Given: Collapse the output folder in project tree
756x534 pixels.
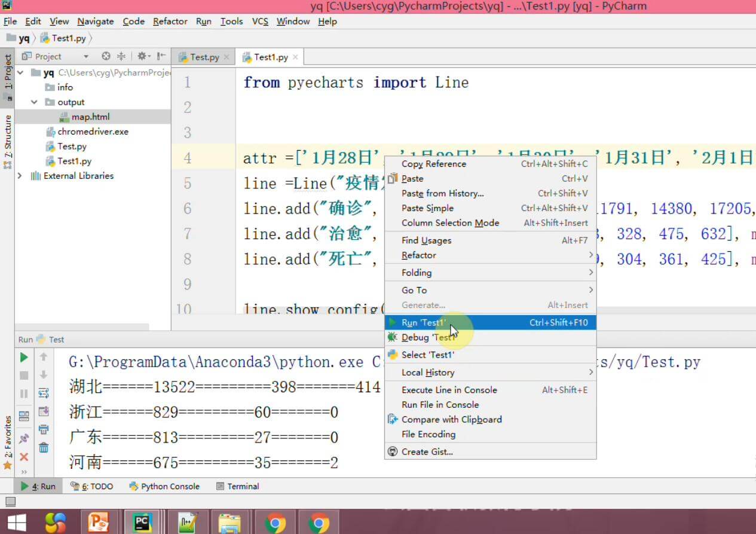Looking at the screenshot, I should click(35, 102).
